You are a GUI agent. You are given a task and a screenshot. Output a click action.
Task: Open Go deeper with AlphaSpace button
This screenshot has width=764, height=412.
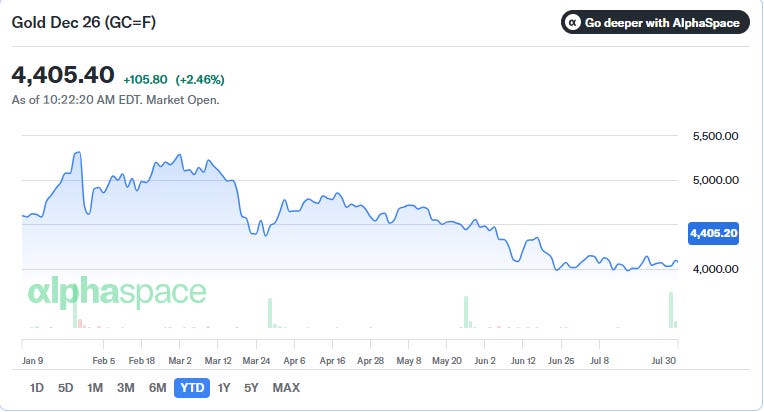click(x=655, y=22)
